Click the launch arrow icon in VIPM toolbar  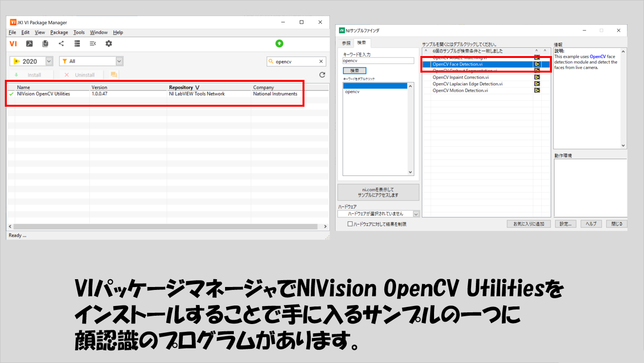[29, 44]
